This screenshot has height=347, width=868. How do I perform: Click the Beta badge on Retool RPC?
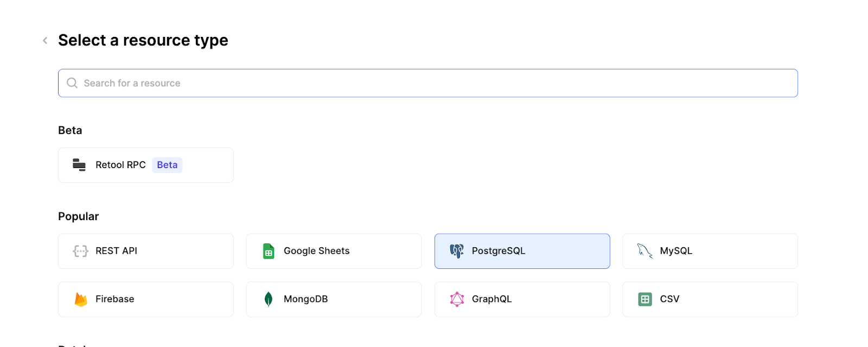point(167,165)
